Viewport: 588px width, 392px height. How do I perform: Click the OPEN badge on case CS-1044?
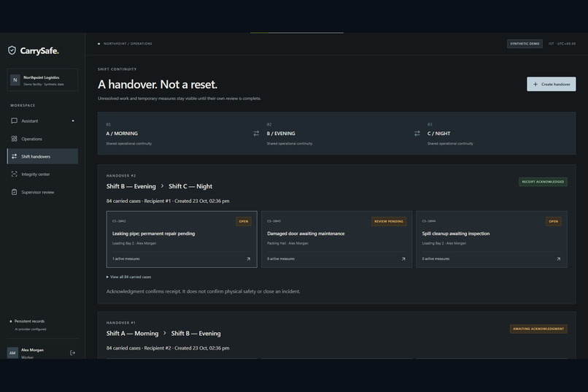coord(554,221)
